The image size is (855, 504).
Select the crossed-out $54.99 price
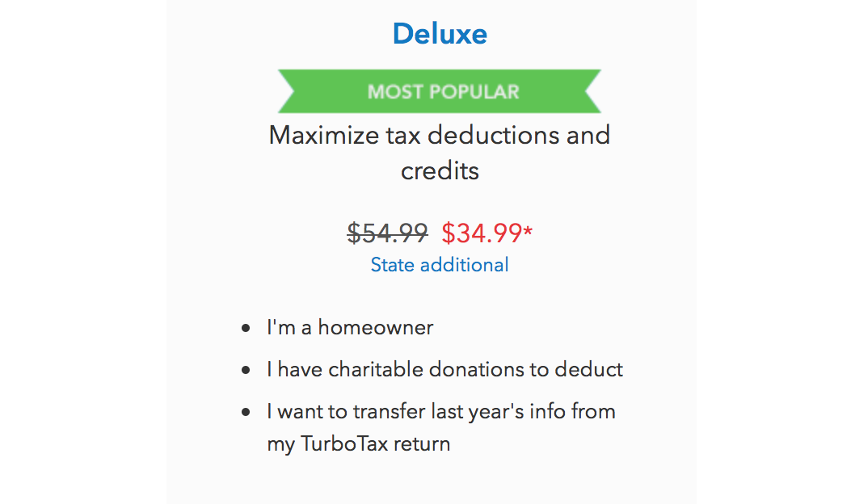point(388,233)
